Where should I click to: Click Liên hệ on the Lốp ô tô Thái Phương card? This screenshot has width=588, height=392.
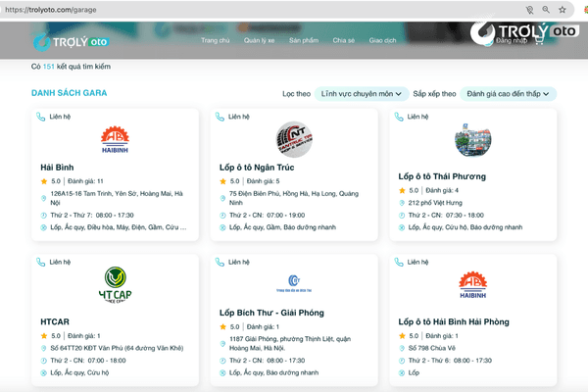tap(417, 117)
